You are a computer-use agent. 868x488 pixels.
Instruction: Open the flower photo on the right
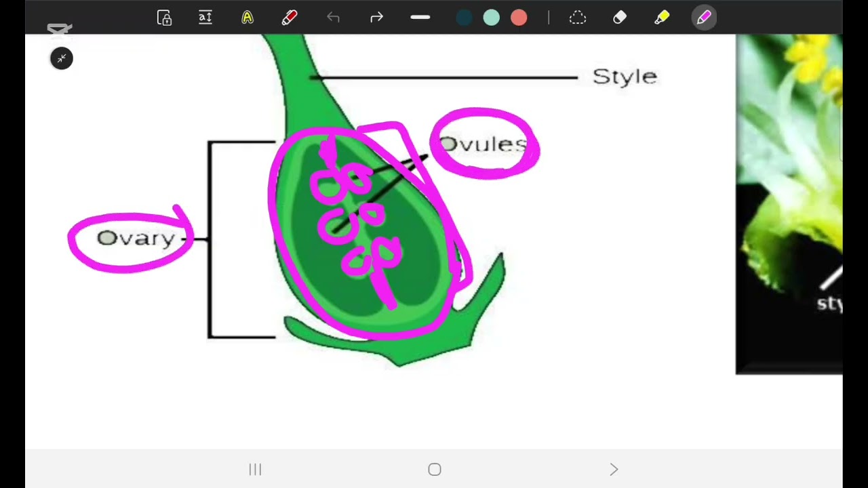click(x=789, y=203)
